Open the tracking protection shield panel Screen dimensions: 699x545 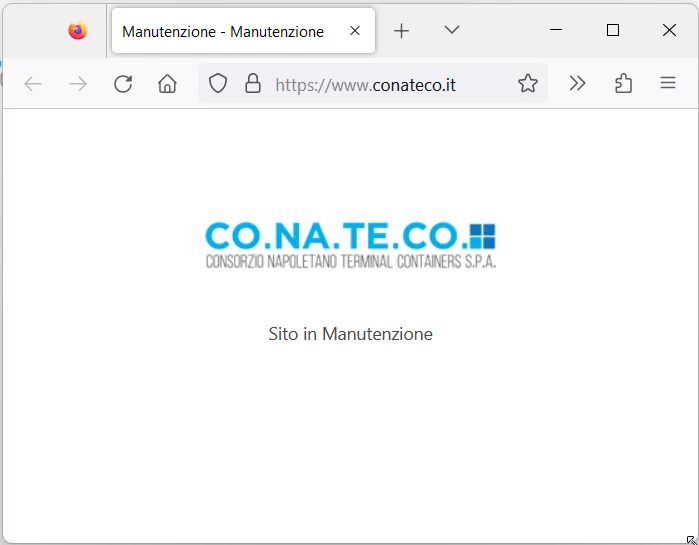[x=218, y=84]
